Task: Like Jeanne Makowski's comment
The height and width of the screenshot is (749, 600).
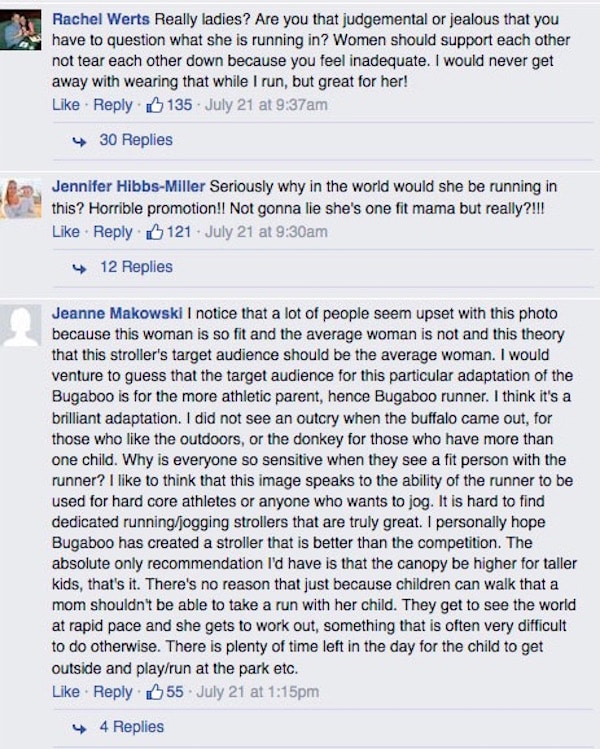Action: pyautogui.click(x=66, y=692)
